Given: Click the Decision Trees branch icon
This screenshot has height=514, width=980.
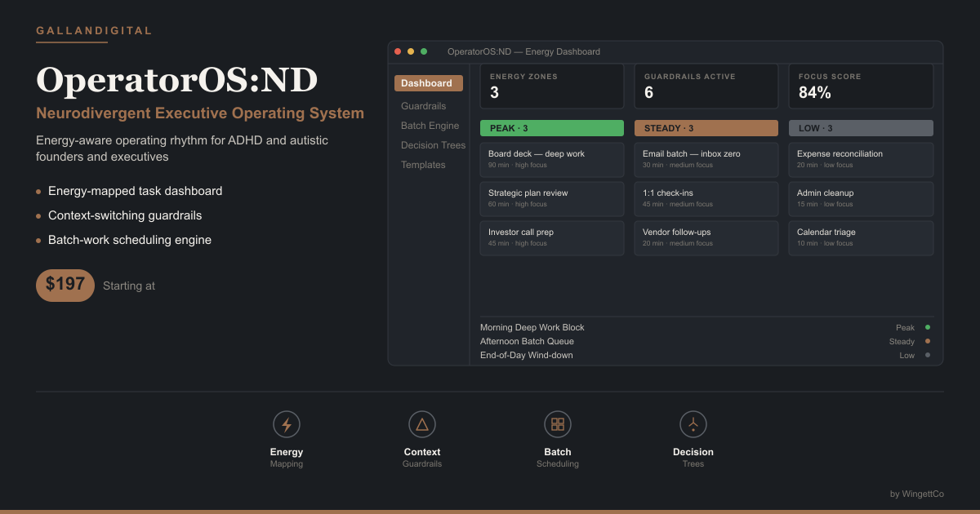Looking at the screenshot, I should [693, 424].
